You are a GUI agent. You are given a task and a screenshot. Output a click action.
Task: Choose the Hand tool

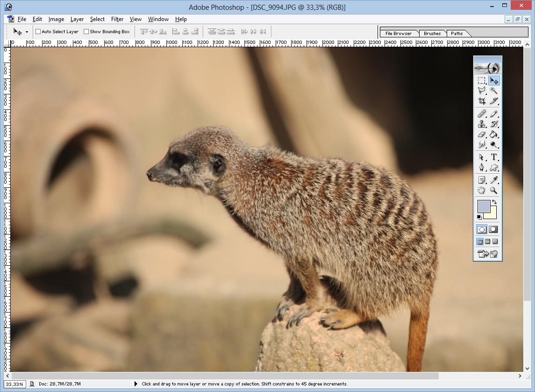[x=482, y=190]
